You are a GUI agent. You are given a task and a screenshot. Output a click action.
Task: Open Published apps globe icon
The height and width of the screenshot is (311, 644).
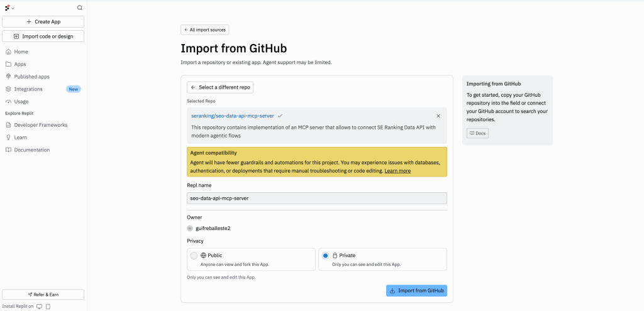coord(8,77)
